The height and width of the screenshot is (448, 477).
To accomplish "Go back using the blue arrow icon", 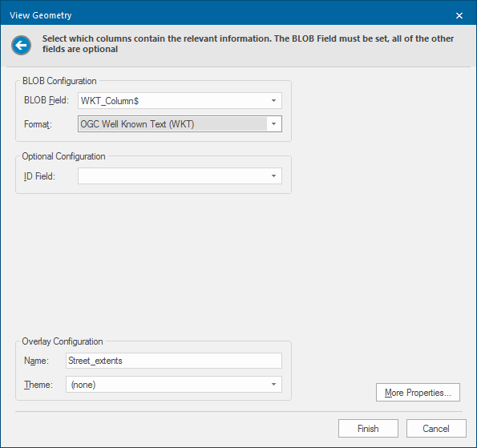I will [x=22, y=46].
